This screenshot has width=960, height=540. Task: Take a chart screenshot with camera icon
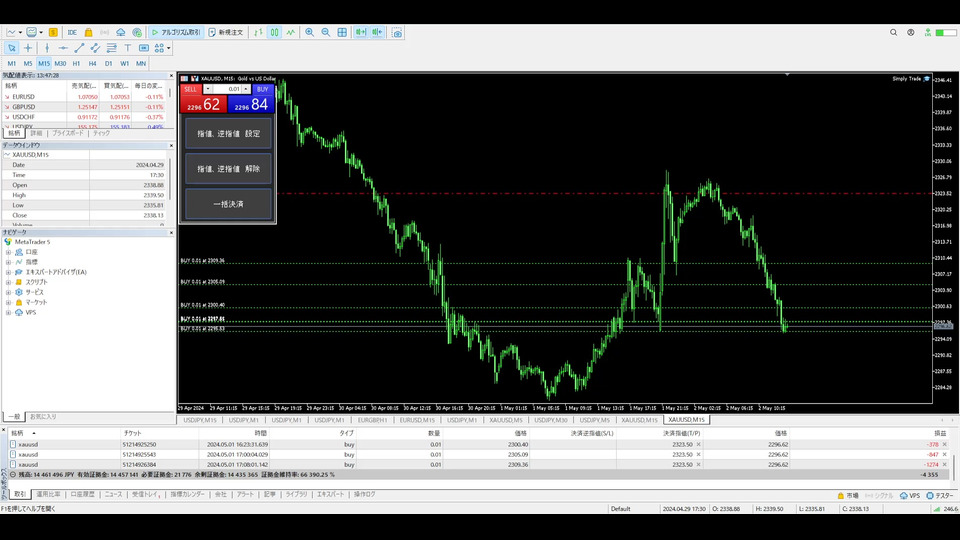[x=397, y=32]
